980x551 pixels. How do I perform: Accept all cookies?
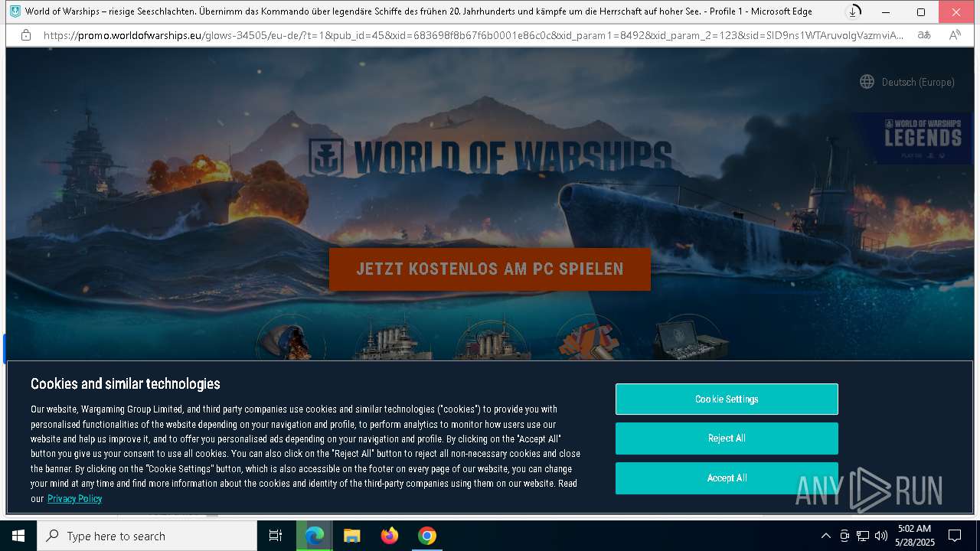click(x=727, y=478)
